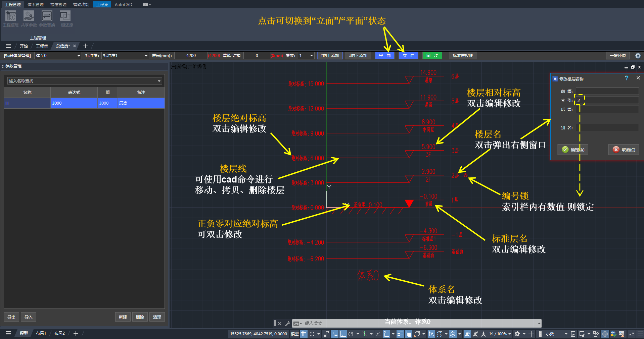Click the customize wrench icon on command line
The height and width of the screenshot is (339, 644).
[287, 324]
